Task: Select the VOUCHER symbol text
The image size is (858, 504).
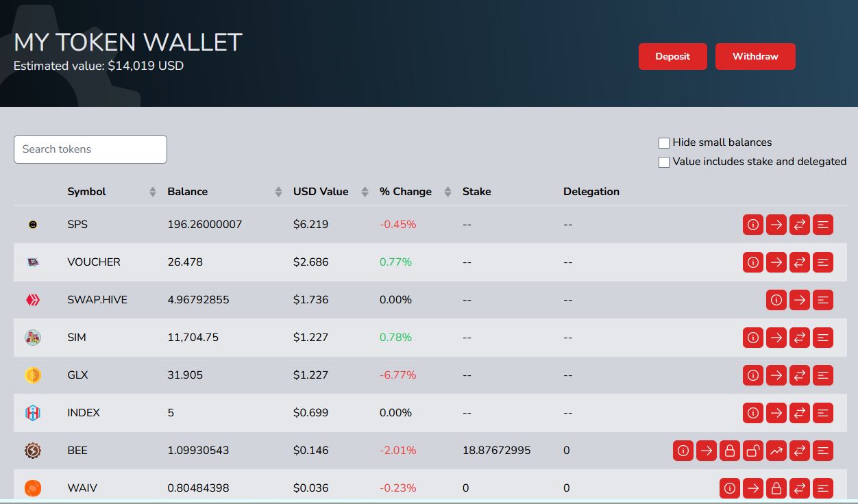Action: click(94, 262)
